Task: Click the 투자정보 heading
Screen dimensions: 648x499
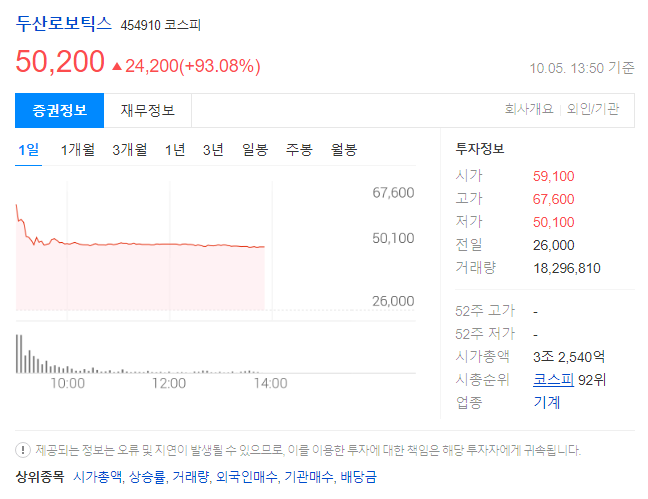Action: click(480, 148)
